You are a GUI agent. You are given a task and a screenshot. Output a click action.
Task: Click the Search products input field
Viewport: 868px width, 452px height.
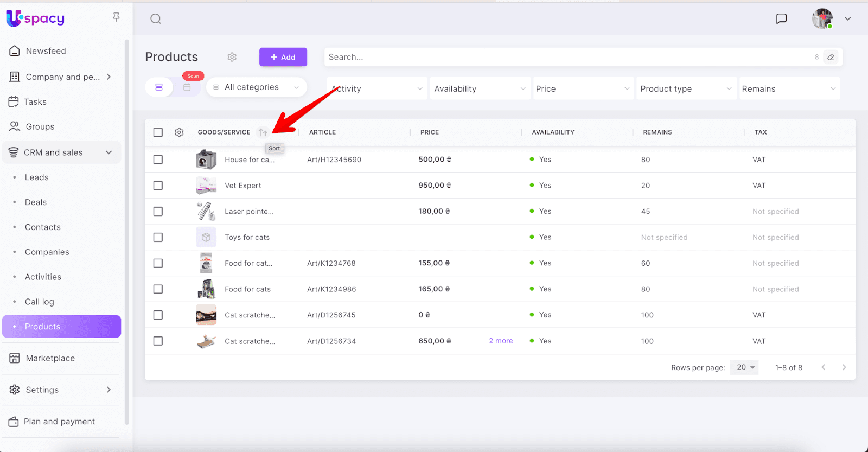pos(564,57)
